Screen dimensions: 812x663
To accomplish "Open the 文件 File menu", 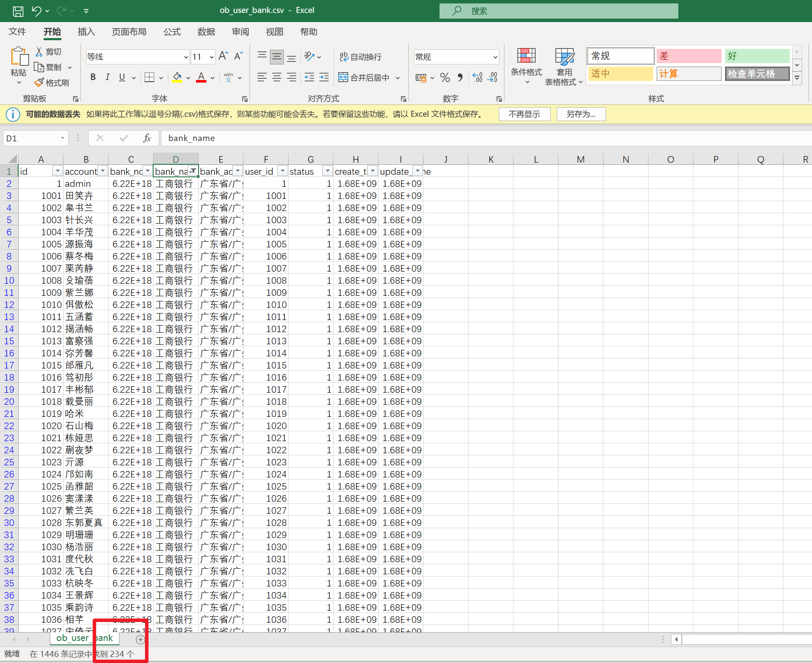I will (17, 32).
